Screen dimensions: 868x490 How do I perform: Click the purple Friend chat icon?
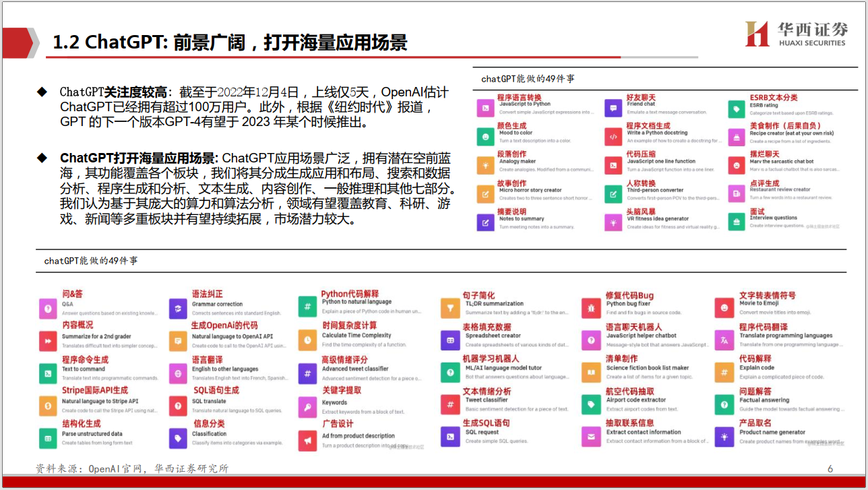point(613,108)
